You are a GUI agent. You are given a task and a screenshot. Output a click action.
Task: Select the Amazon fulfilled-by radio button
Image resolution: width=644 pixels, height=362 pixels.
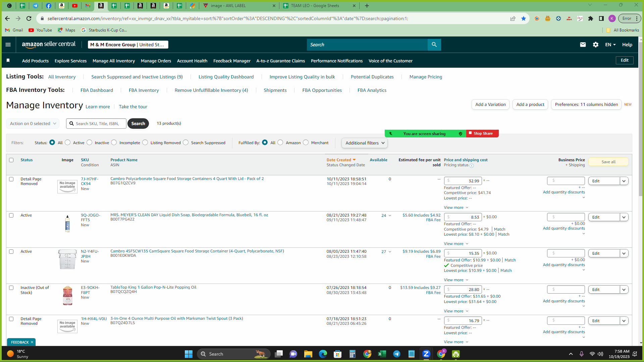point(280,142)
